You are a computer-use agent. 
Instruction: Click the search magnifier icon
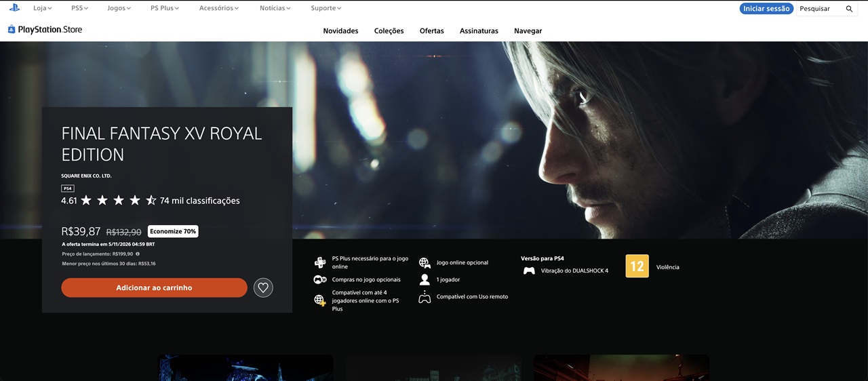click(849, 9)
